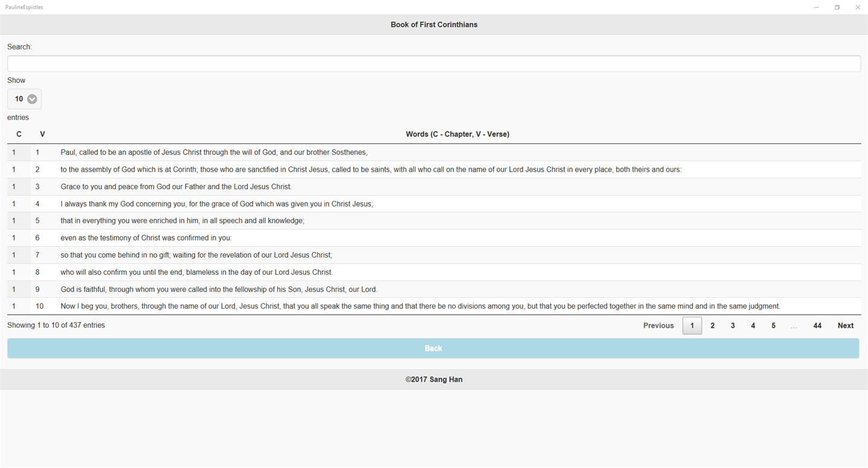The width and height of the screenshot is (868, 468).
Task: Select verse 'Now I beg you, brothers'
Action: coord(420,306)
